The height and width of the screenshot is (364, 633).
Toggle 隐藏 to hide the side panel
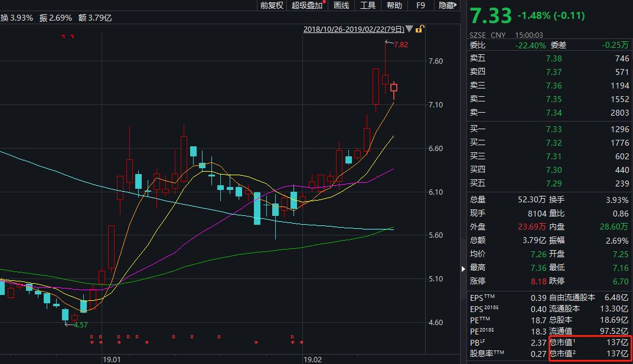(x=446, y=5)
